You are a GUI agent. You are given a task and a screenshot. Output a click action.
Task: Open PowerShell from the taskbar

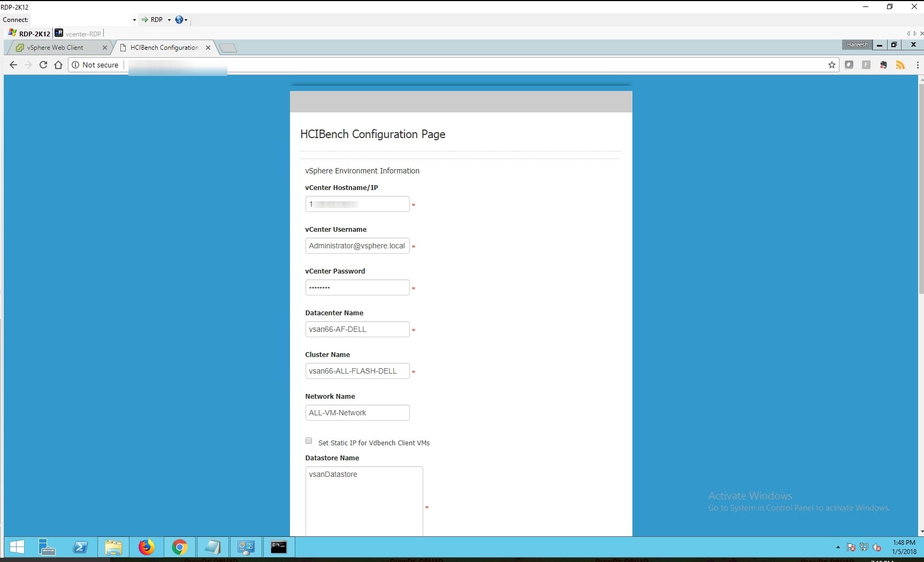point(80,547)
